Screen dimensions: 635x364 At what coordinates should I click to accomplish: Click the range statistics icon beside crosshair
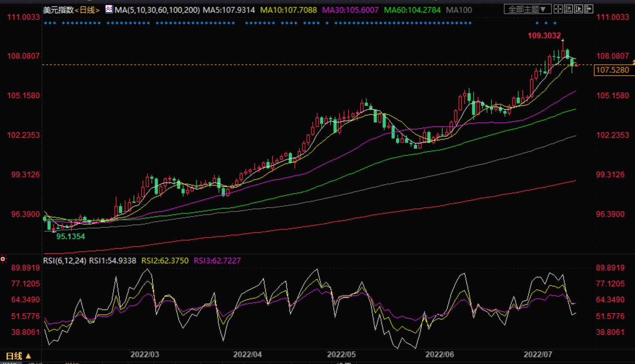tap(568, 9)
